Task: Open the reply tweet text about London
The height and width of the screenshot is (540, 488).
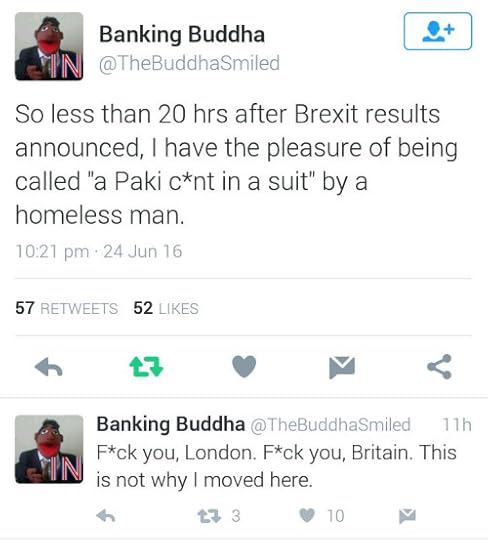Action: 277,466
